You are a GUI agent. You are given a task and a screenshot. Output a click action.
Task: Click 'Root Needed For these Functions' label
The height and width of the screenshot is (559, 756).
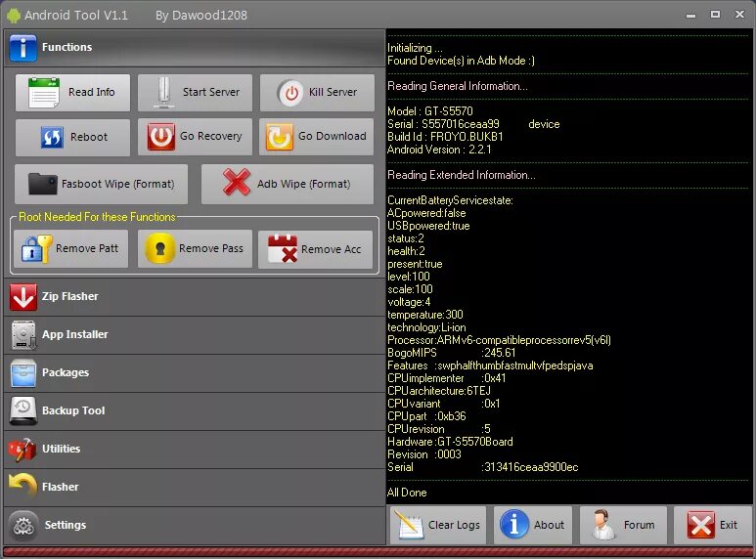(x=97, y=217)
